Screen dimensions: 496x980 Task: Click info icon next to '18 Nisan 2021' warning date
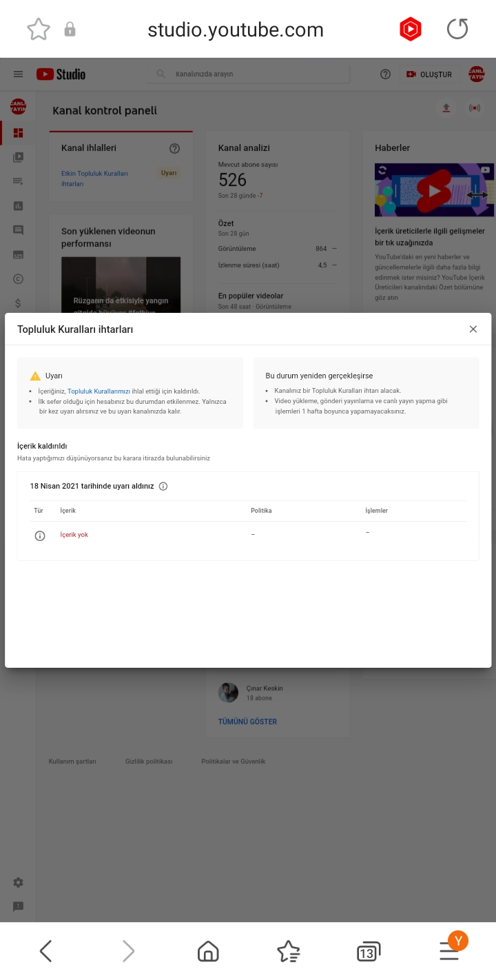pyautogui.click(x=163, y=486)
